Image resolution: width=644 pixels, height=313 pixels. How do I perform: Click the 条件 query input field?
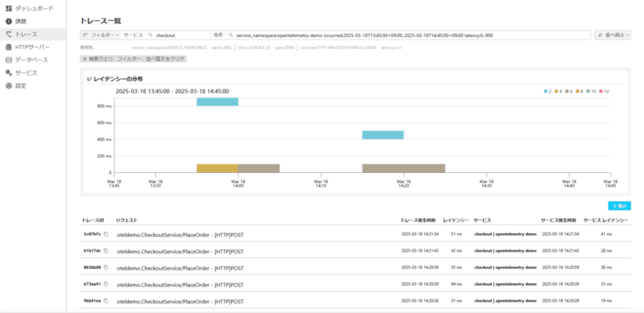[x=409, y=35]
